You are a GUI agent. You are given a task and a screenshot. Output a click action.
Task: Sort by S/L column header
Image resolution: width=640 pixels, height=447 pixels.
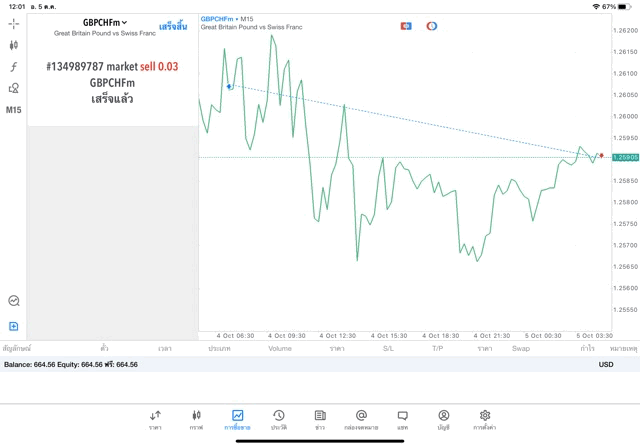(x=388, y=348)
